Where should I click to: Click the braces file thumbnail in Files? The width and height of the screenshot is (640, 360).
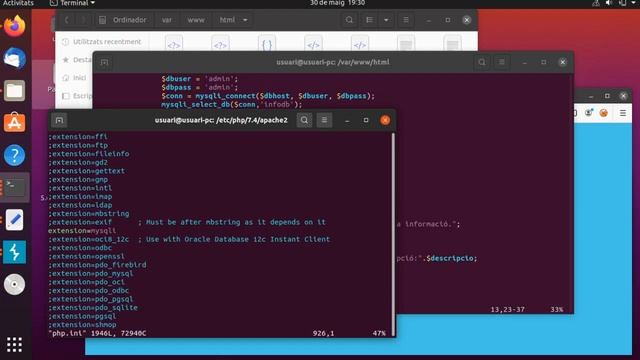tap(267, 44)
